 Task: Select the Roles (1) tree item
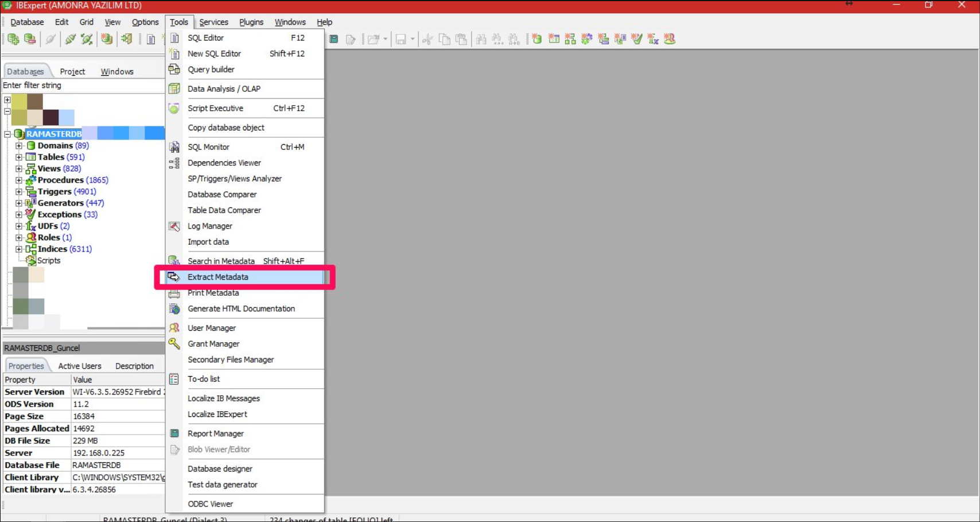pyautogui.click(x=55, y=238)
